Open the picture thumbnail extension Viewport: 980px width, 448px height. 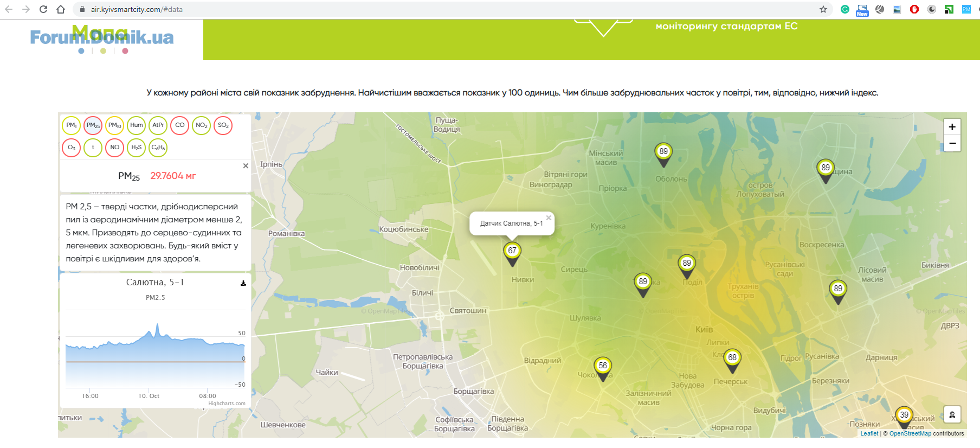897,9
